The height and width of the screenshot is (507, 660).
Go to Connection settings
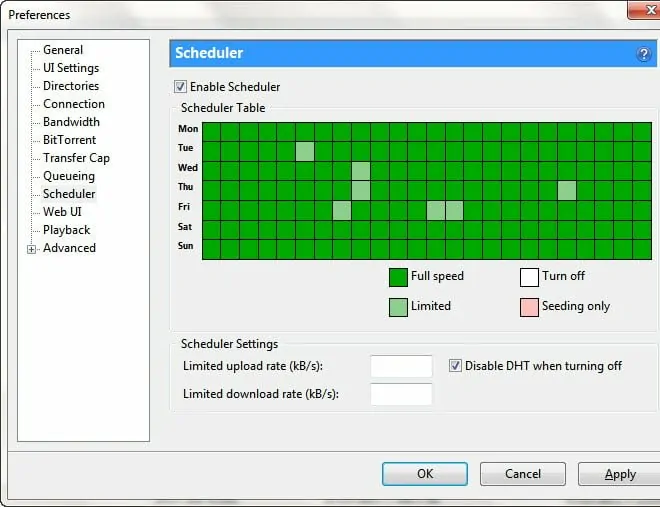74,104
